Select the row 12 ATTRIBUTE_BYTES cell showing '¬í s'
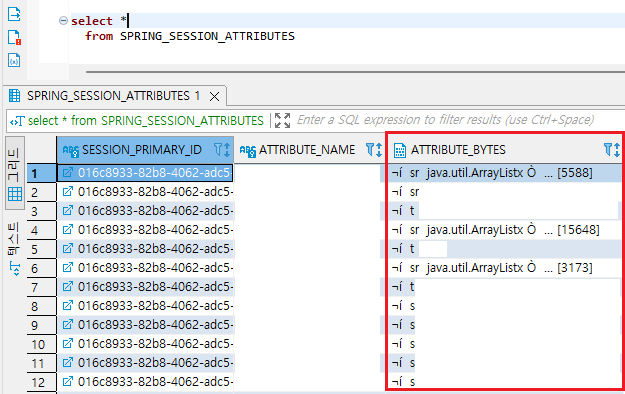This screenshot has height=394, width=625. click(505, 382)
